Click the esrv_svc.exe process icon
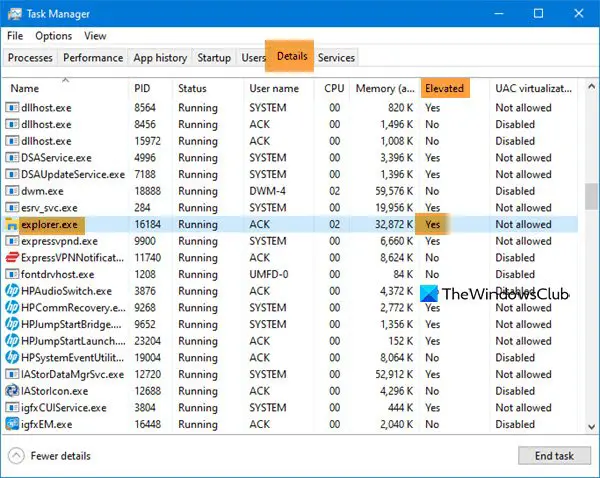 pos(12,207)
